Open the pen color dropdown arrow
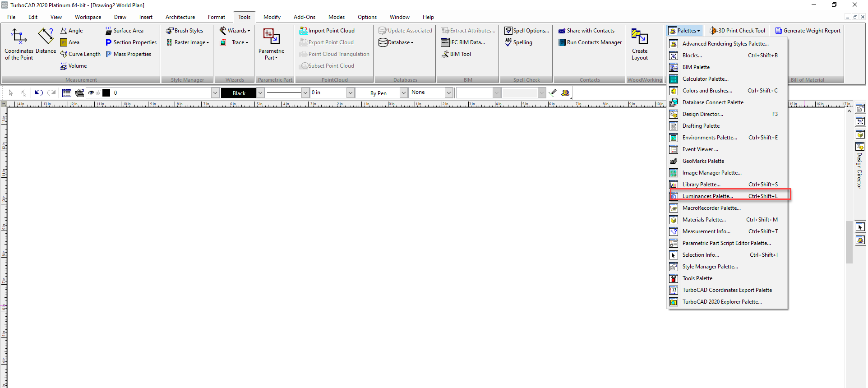The image size is (868, 388). [260, 93]
